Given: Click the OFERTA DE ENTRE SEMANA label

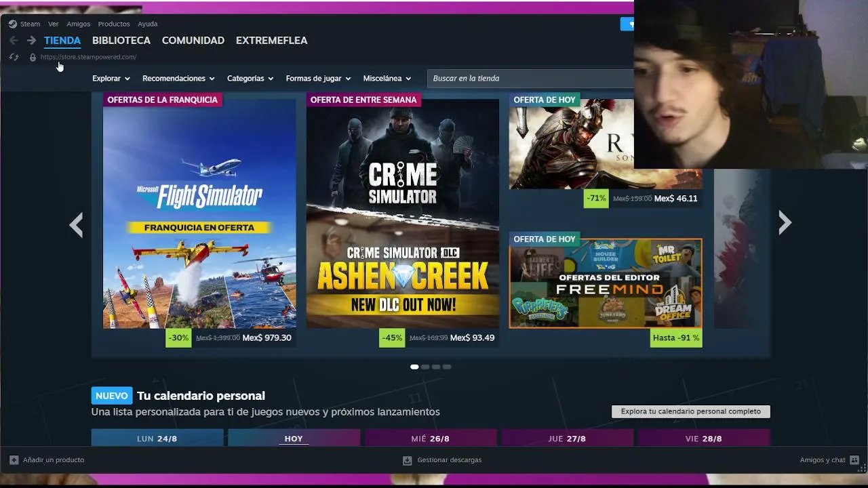Looking at the screenshot, I should pyautogui.click(x=363, y=100).
